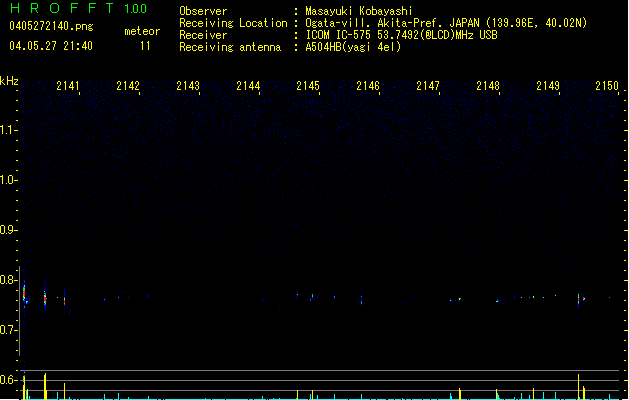Click the 2149 time axis label
Viewport: 629px width, 400px height.
tap(548, 86)
